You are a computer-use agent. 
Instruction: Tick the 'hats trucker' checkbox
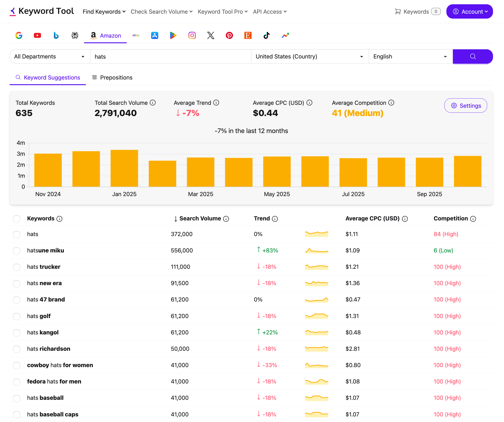[17, 267]
